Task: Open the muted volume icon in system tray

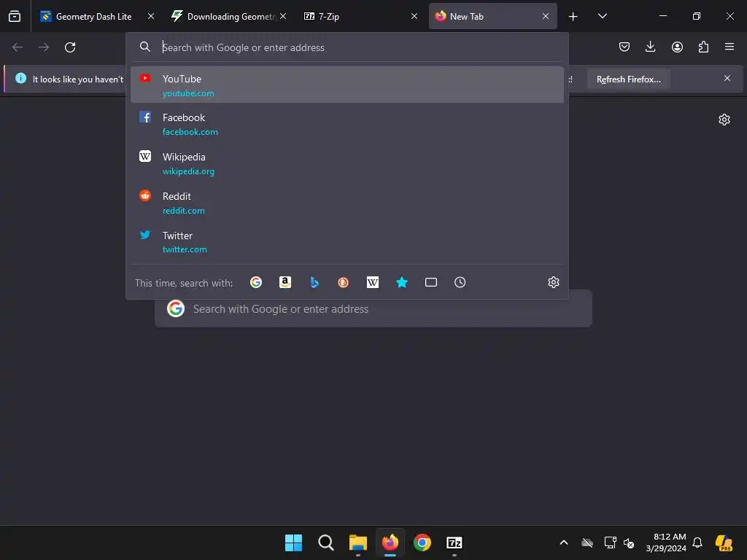Action: point(629,542)
